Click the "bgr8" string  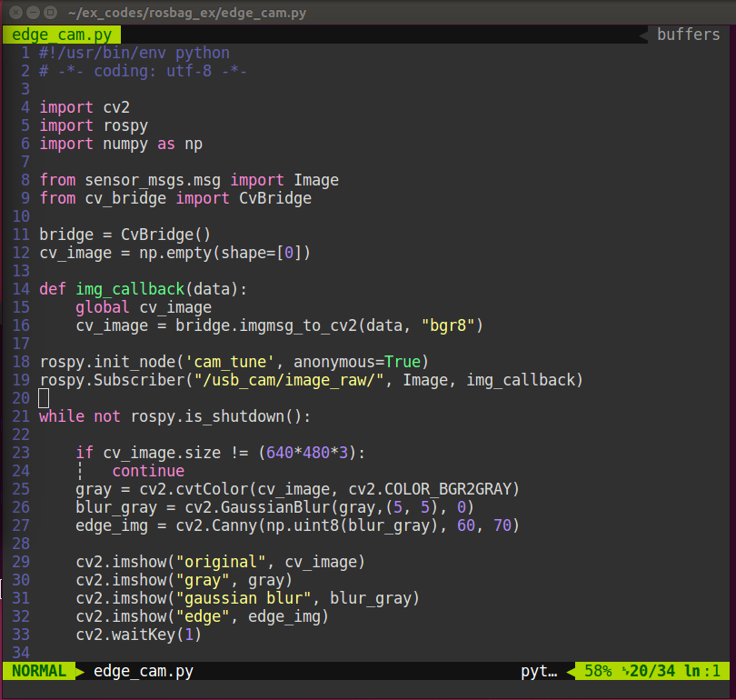coord(448,325)
